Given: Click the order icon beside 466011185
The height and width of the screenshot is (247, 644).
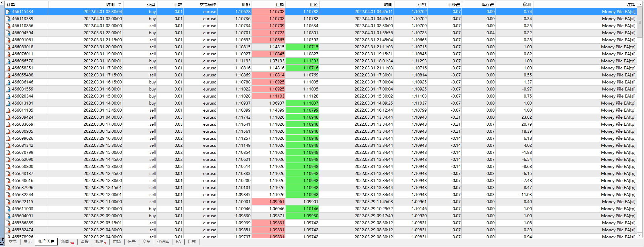Looking at the screenshot, I should coord(8,110).
